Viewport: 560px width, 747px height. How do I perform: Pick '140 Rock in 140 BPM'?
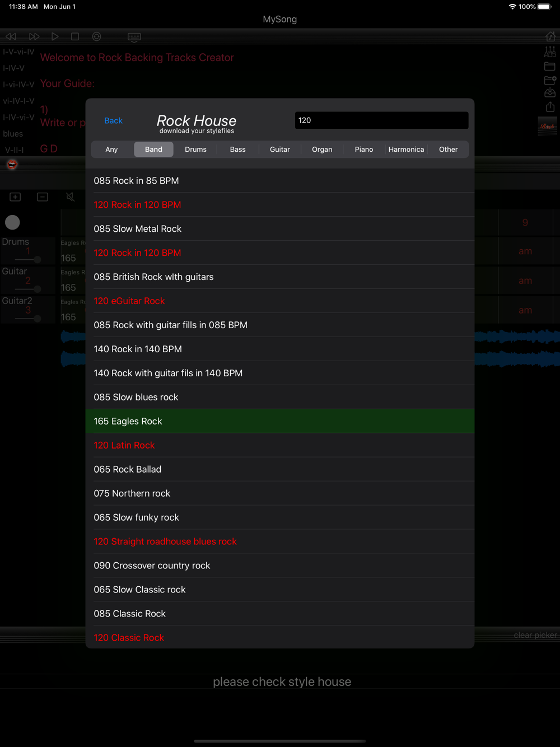pos(280,349)
